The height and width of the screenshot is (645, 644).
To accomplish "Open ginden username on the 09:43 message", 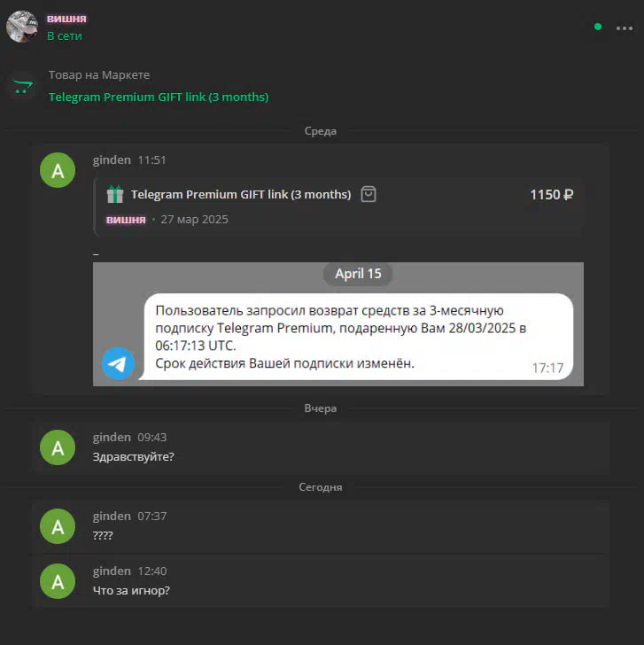I will tap(112, 437).
